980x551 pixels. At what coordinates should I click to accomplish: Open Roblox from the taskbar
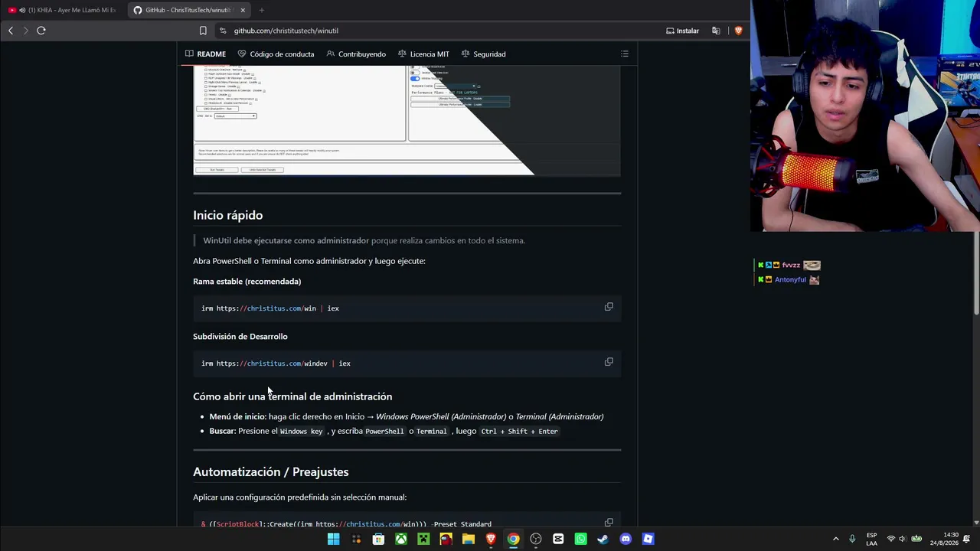[x=648, y=539]
